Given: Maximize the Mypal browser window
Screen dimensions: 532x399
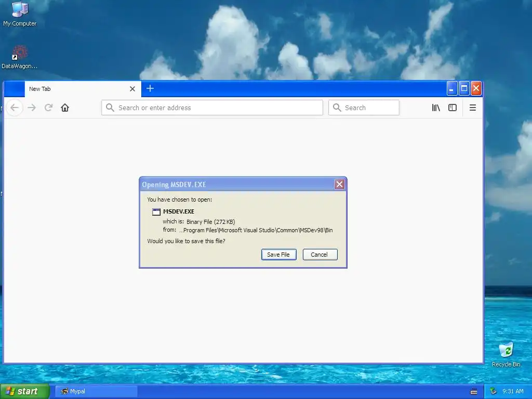Looking at the screenshot, I should point(464,89).
